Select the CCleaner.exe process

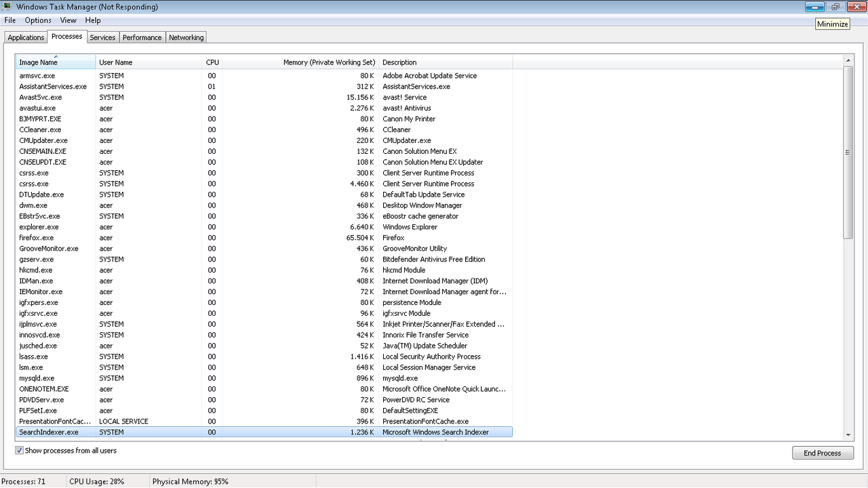[264, 129]
